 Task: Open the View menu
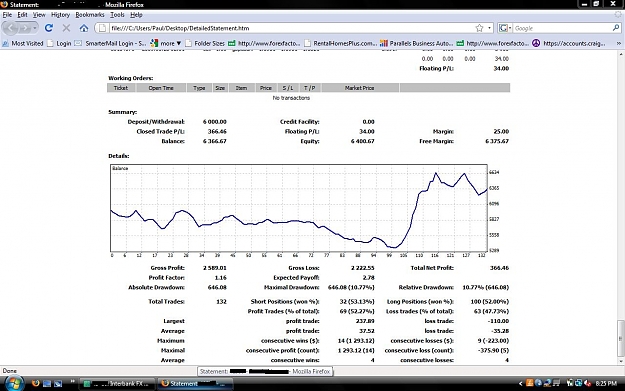[39, 15]
